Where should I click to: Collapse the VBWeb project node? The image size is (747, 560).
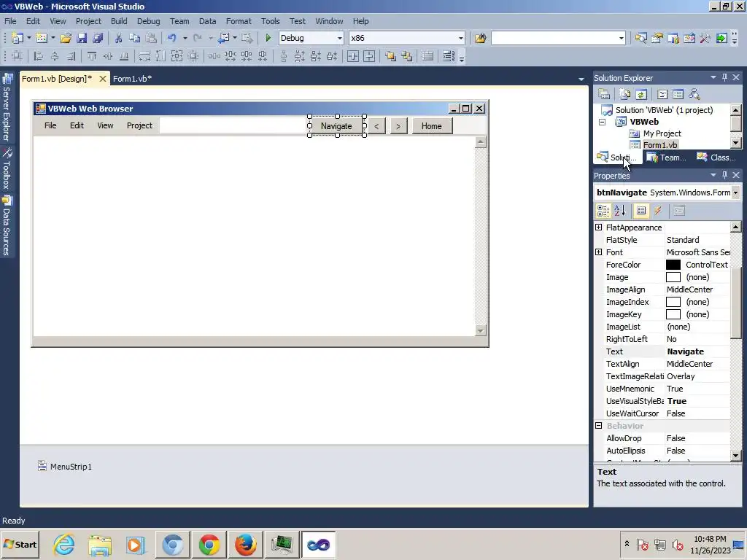point(602,122)
